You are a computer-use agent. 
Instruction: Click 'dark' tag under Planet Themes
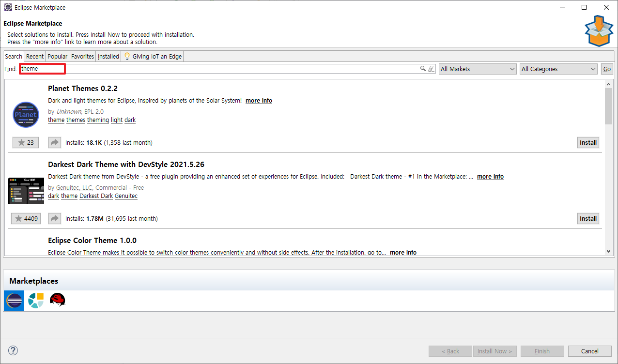click(130, 120)
